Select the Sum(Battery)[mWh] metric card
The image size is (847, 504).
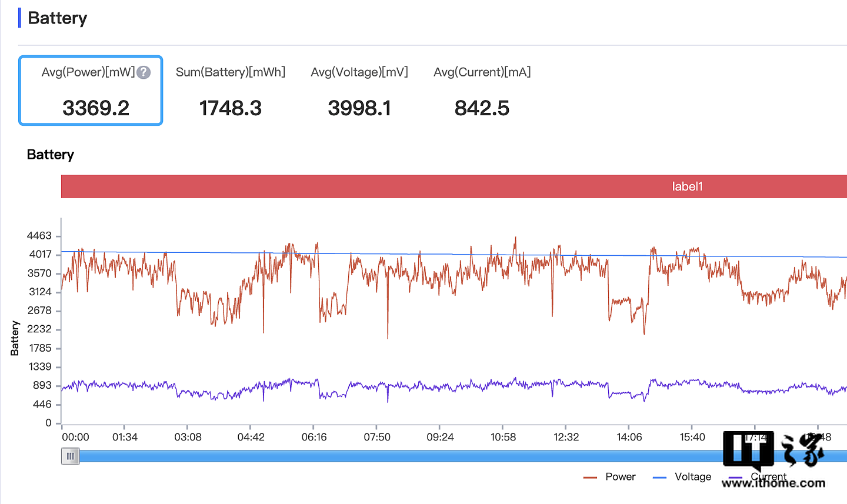231,90
